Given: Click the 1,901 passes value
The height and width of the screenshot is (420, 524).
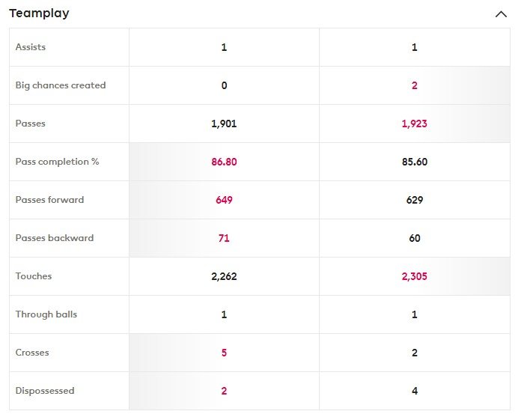Looking at the screenshot, I should click(224, 124).
